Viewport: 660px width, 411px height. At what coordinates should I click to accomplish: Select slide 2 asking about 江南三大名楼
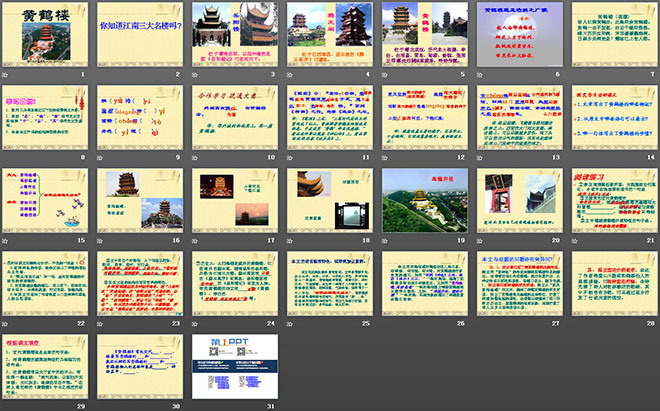click(x=141, y=36)
